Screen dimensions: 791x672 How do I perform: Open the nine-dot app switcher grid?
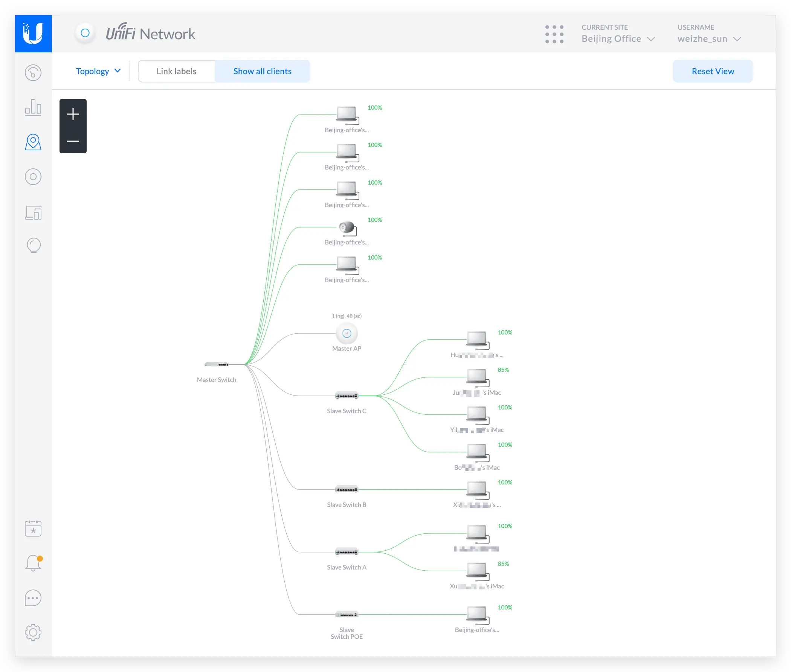pyautogui.click(x=554, y=34)
